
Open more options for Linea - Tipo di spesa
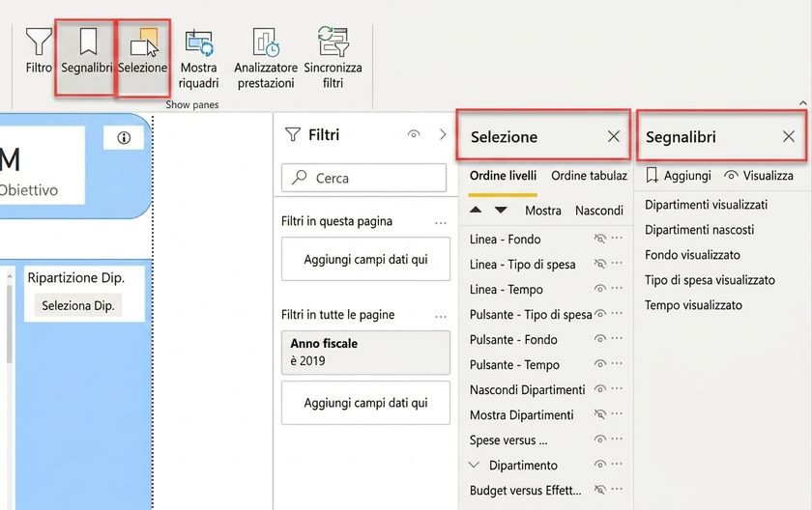click(617, 263)
